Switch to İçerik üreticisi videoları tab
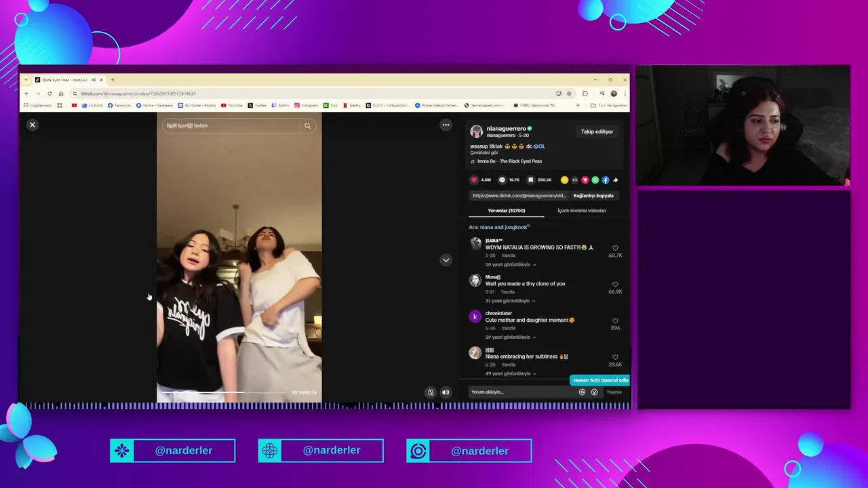Screen dimensions: 868x488 tap(582, 211)
